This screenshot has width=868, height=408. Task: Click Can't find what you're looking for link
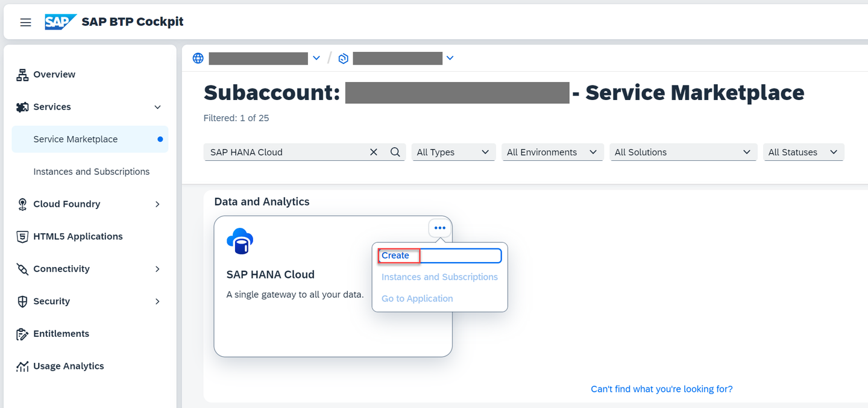(662, 389)
